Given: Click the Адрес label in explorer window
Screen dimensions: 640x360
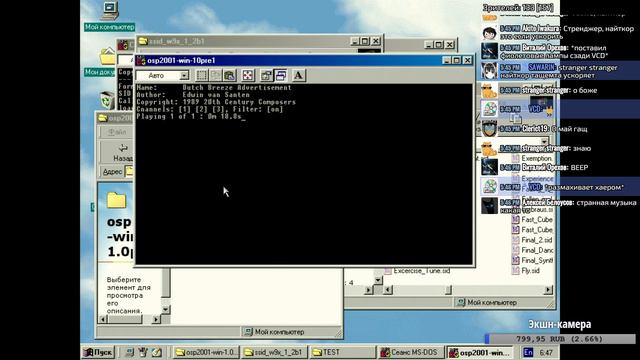Looking at the screenshot, I should (112, 172).
